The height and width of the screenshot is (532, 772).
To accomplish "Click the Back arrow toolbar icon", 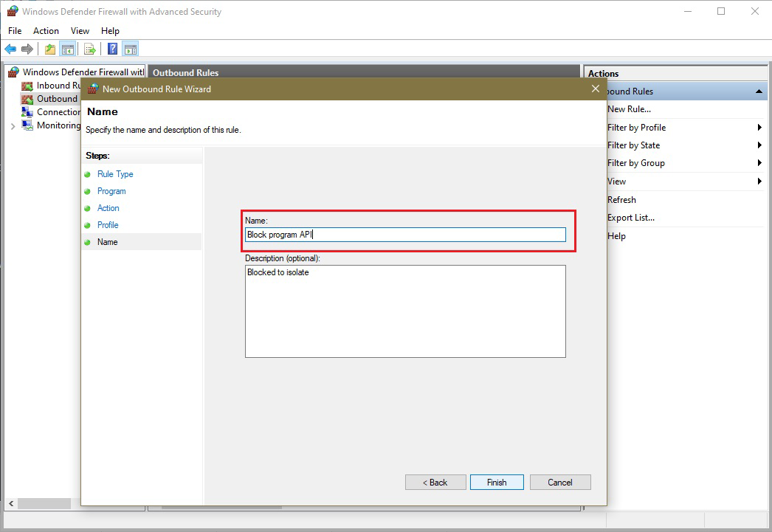I will click(10, 49).
